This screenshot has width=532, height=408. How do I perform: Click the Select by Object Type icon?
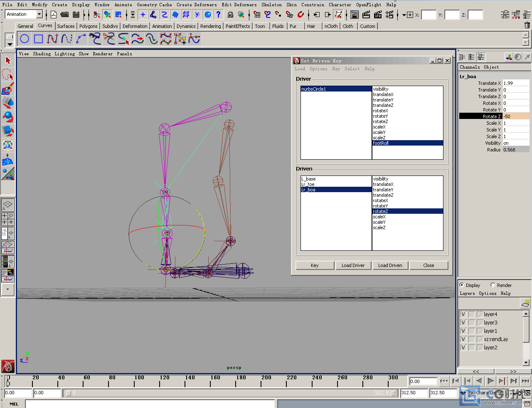pyautogui.click(x=108, y=15)
